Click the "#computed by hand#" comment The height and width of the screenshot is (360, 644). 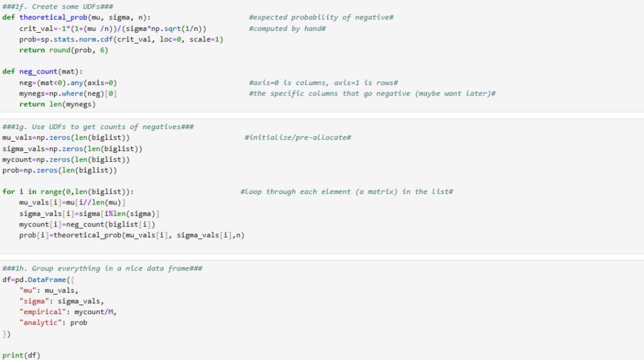[287, 28]
